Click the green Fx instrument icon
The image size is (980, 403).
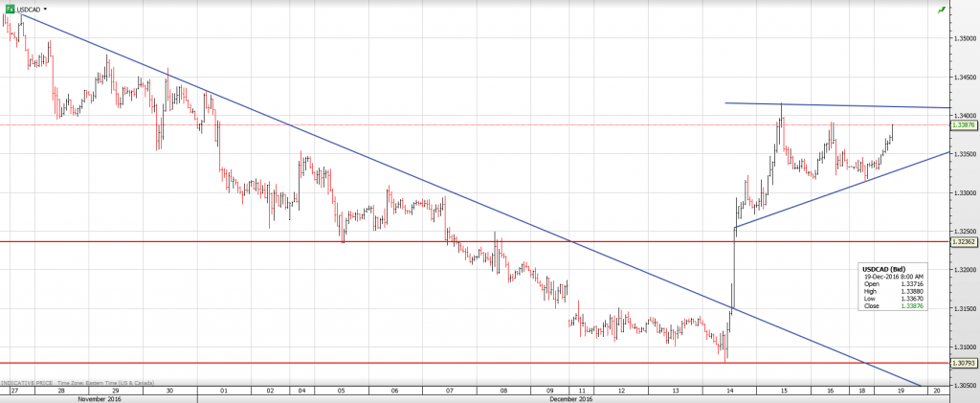point(10,9)
